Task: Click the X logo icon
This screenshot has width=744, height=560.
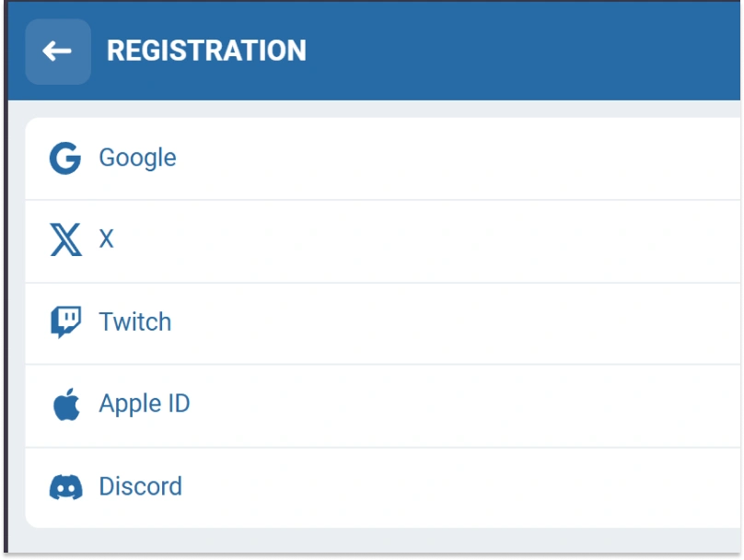Action: tap(65, 240)
